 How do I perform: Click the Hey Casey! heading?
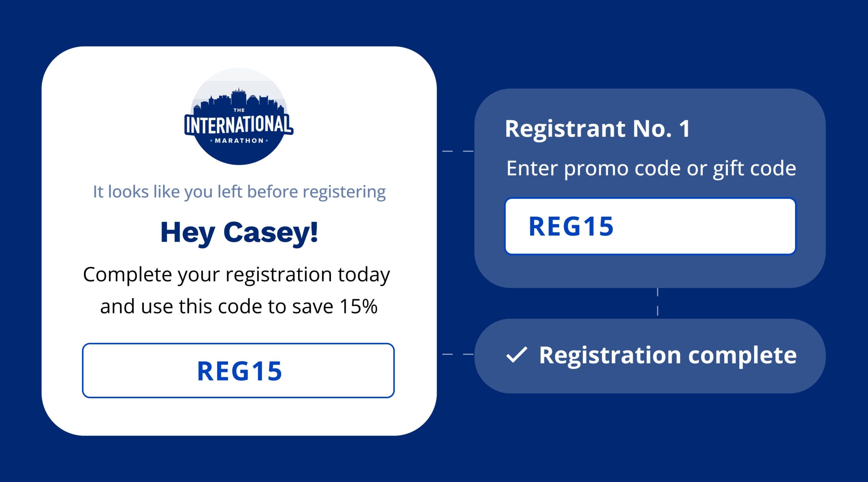coord(239,233)
